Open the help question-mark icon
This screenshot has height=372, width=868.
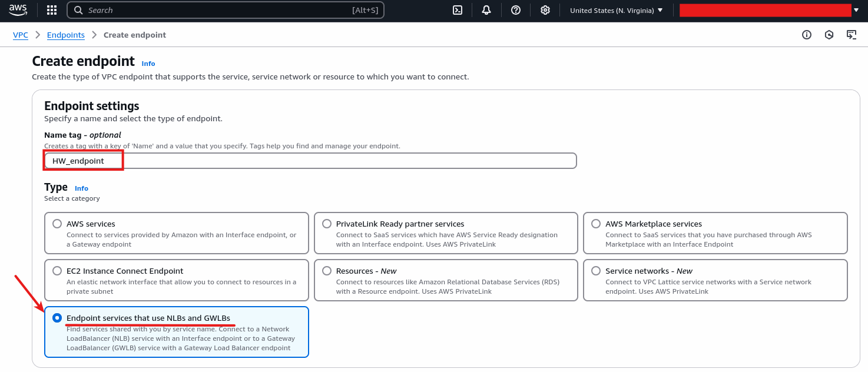516,10
